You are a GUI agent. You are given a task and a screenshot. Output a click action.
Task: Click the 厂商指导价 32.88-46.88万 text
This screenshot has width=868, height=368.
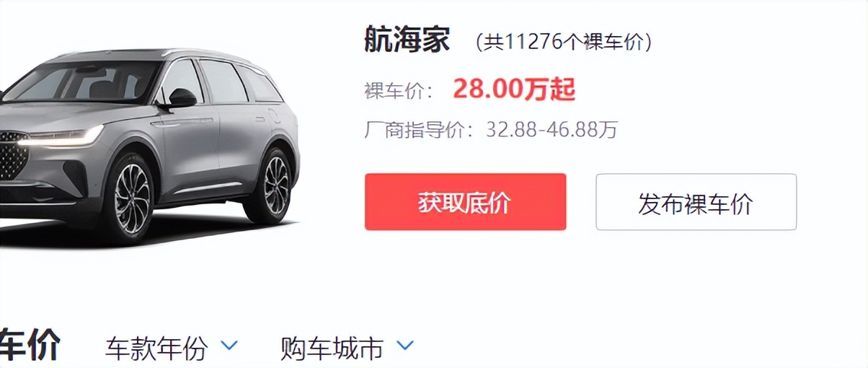tap(492, 130)
